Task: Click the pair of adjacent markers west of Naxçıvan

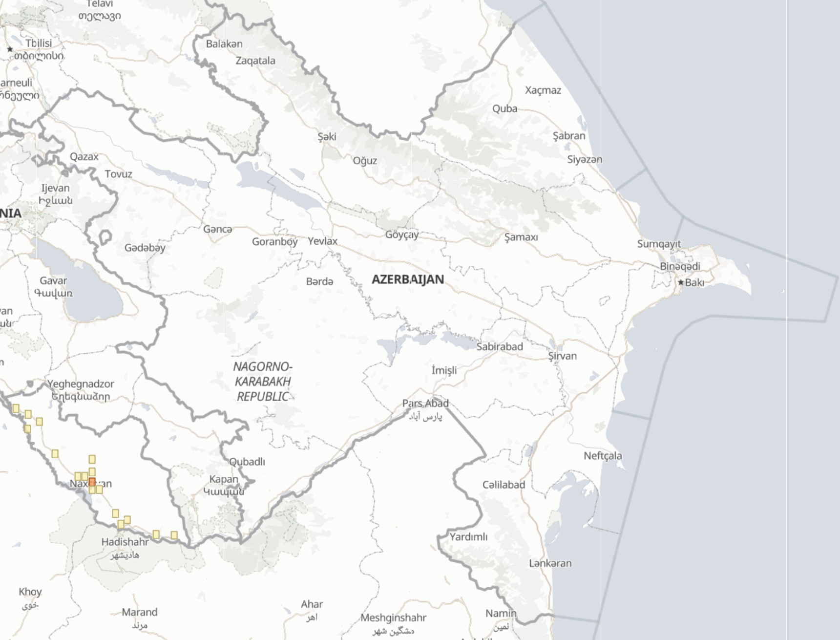Action: click(81, 476)
